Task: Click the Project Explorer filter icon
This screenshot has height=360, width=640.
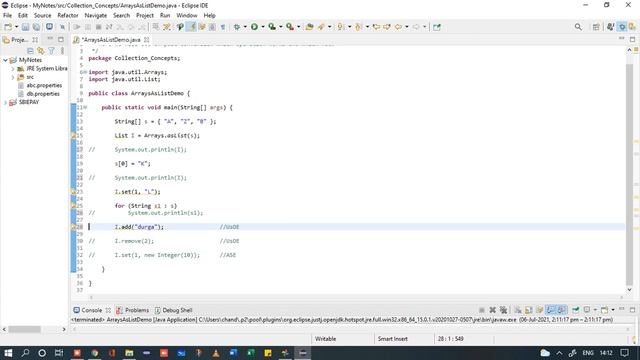Action: pos(51,51)
